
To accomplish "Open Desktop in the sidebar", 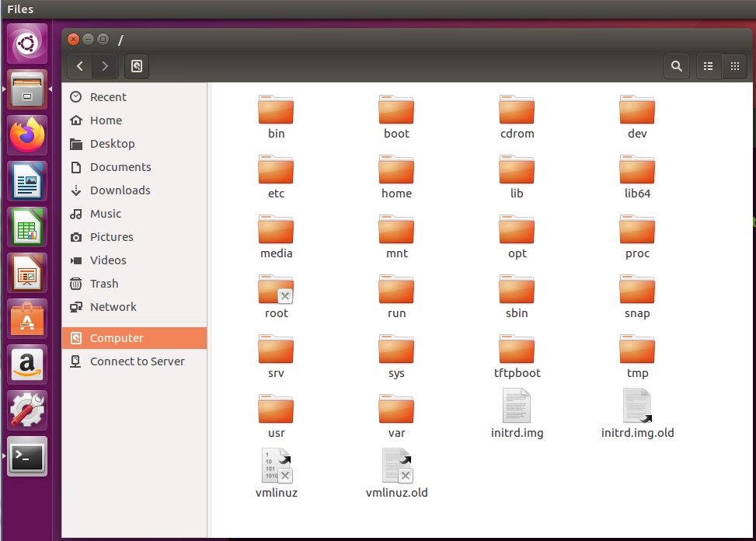I will [134, 144].
